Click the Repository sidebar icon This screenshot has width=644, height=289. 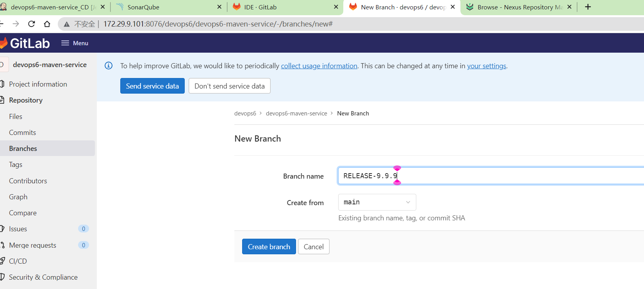(x=2, y=100)
